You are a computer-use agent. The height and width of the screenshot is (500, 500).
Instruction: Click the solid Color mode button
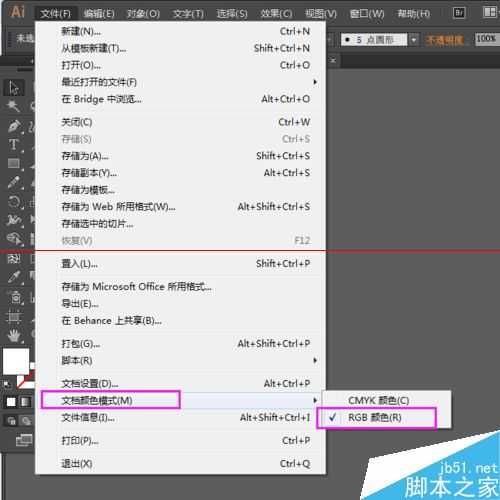[x=11, y=402]
